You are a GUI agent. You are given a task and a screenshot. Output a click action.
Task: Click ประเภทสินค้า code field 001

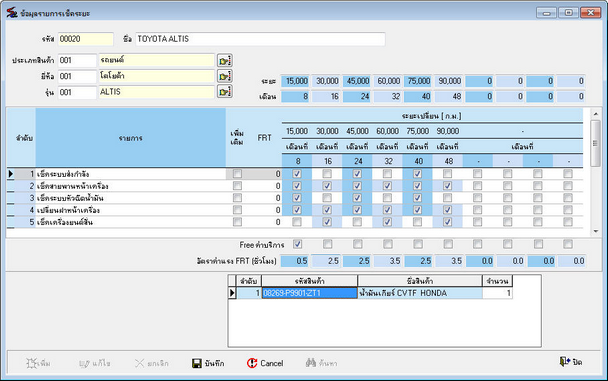click(77, 60)
